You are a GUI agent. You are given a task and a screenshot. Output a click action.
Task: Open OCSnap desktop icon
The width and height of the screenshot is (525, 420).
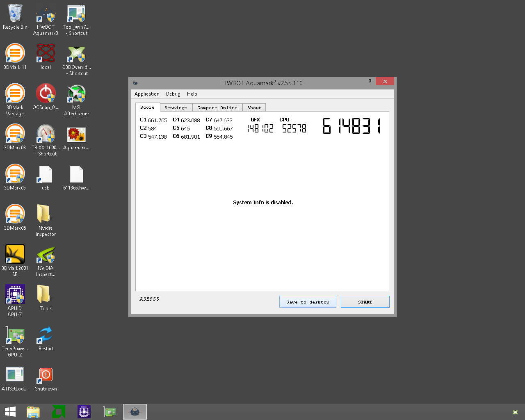coord(46,97)
